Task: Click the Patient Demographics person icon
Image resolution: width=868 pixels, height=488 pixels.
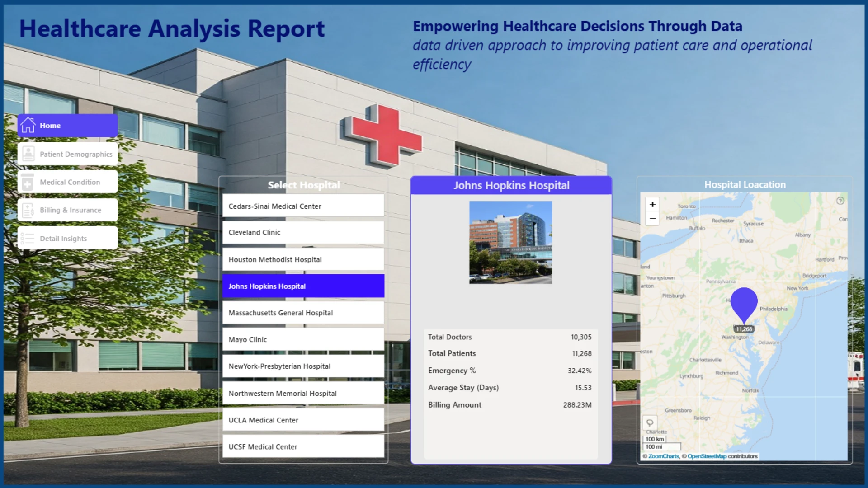Action: 28,154
